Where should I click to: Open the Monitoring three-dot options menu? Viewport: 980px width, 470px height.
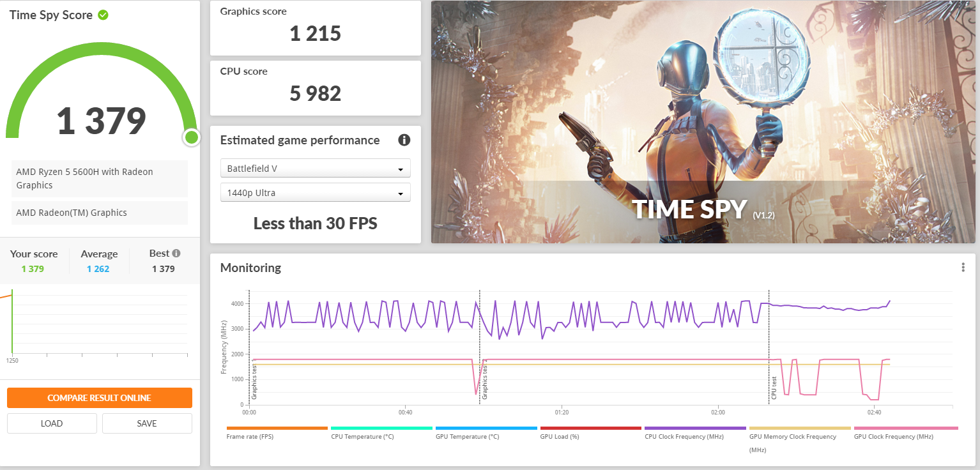[963, 268]
